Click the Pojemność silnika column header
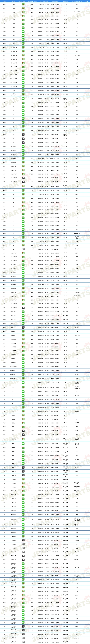The width and height of the screenshot is (90, 644). [x=32, y=1]
